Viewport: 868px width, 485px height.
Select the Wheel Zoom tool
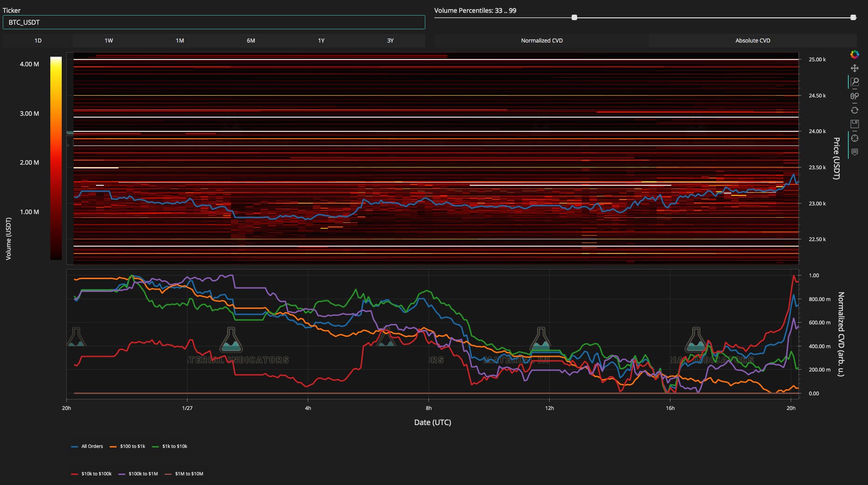click(854, 96)
